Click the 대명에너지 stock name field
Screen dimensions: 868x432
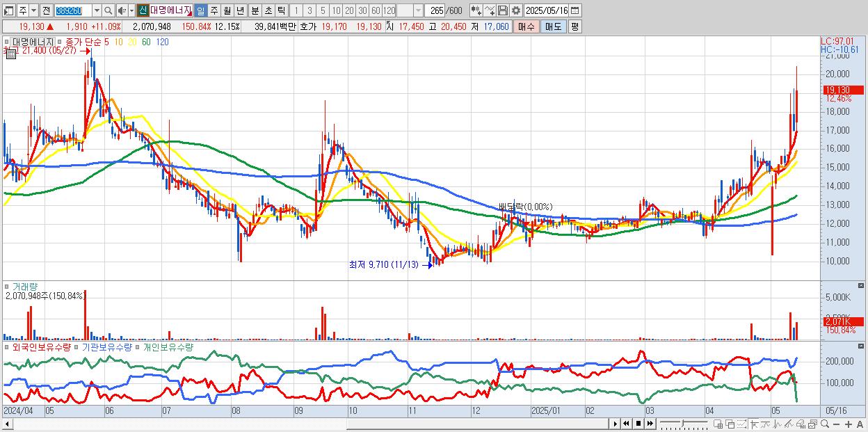pyautogui.click(x=171, y=10)
